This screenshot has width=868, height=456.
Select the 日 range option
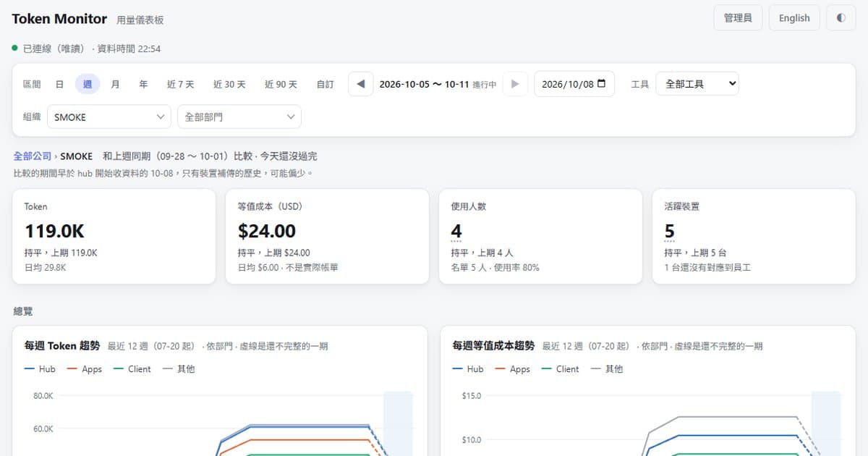point(59,84)
